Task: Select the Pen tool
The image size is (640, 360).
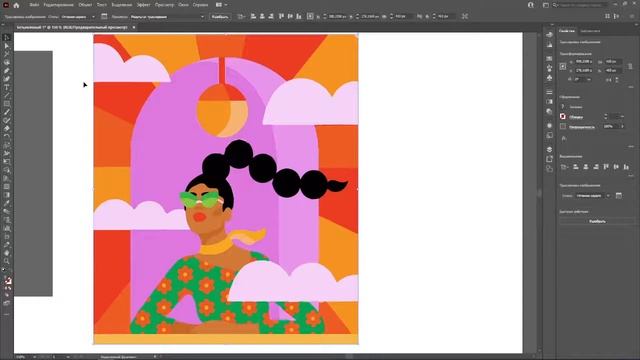Action: click(7, 71)
